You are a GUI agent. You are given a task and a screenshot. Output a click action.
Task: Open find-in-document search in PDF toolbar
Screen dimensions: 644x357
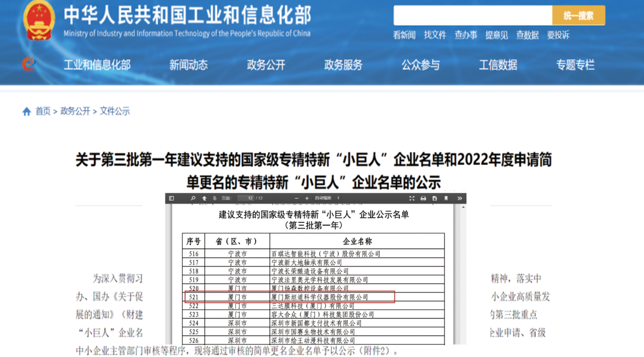point(193,198)
